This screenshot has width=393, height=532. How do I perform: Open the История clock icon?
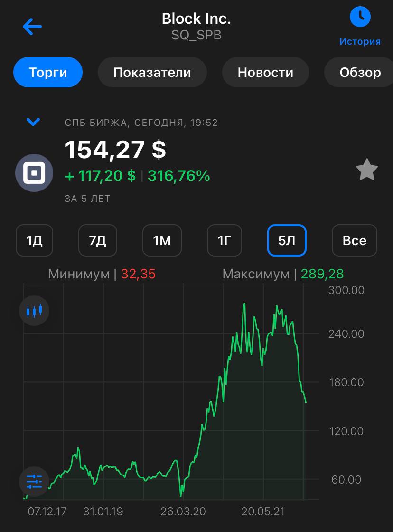tap(360, 16)
